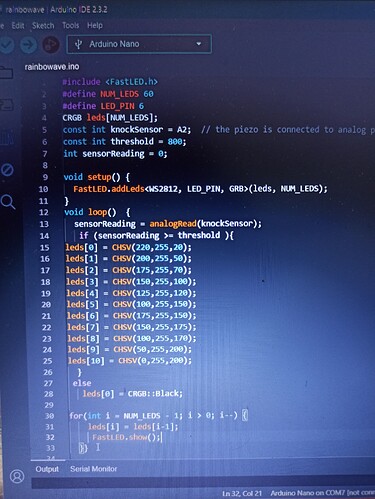The height and width of the screenshot is (499, 375).
Task: Click the analogRead(knockSensor) line
Action: point(168,224)
